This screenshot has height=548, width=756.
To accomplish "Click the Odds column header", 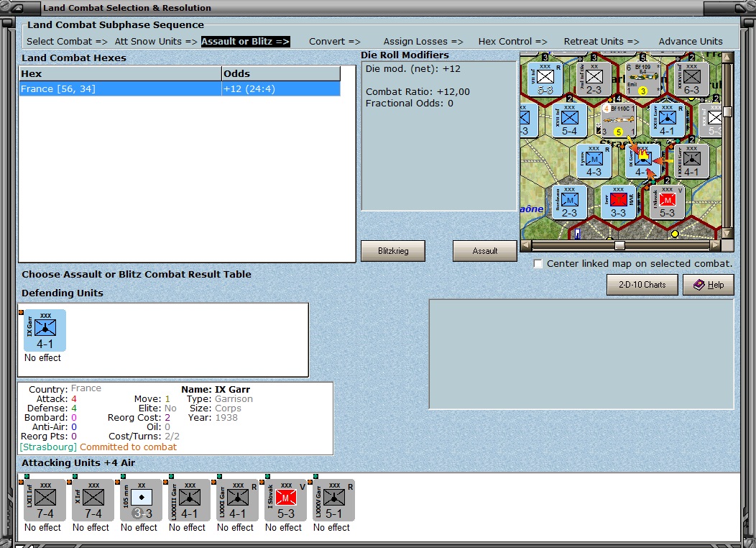I will coord(280,74).
